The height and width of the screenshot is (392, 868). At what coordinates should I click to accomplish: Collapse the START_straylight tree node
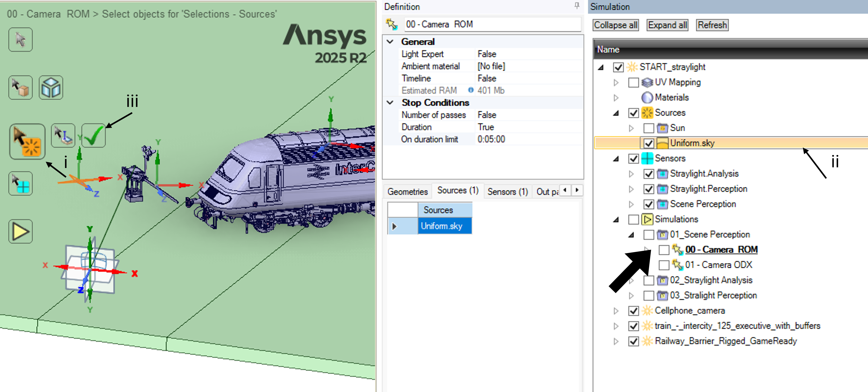pyautogui.click(x=601, y=68)
